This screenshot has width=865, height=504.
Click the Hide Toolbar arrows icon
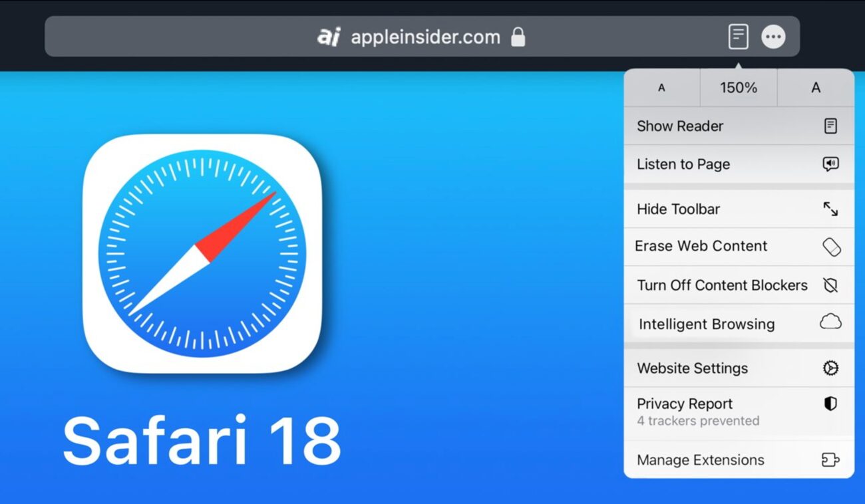[830, 209]
